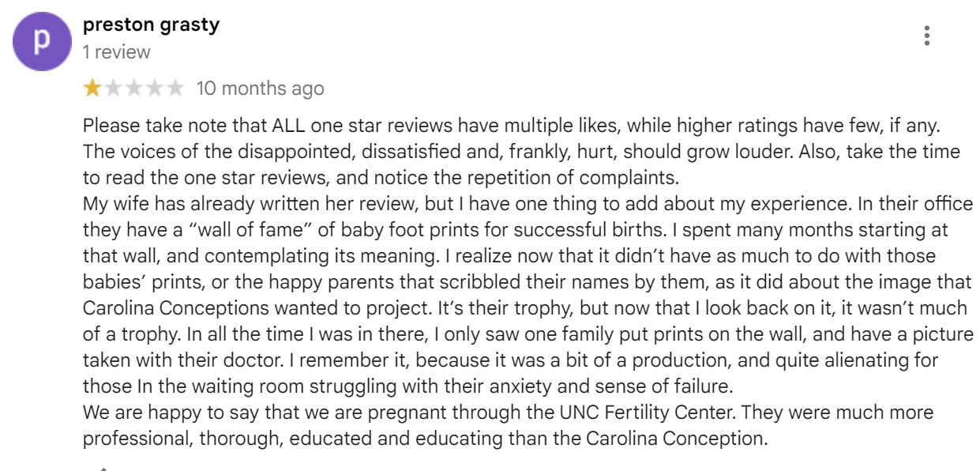Click the third gray rating star

133,88
